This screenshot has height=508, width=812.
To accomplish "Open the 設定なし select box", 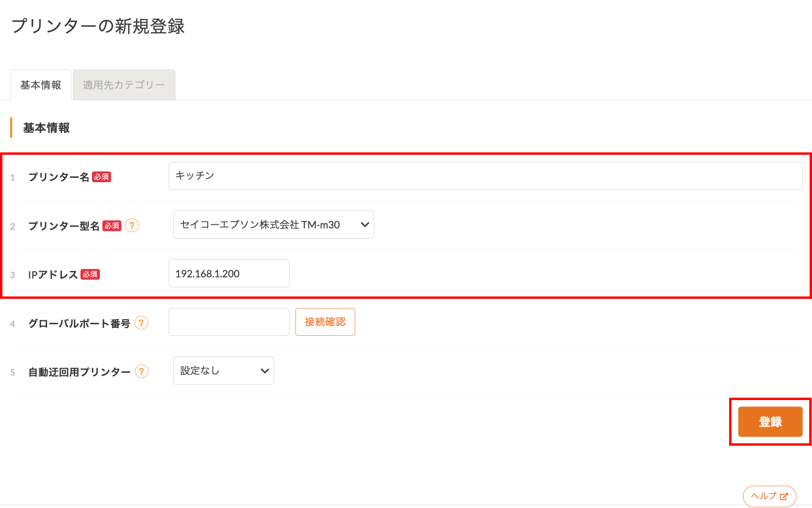I will pyautogui.click(x=224, y=371).
